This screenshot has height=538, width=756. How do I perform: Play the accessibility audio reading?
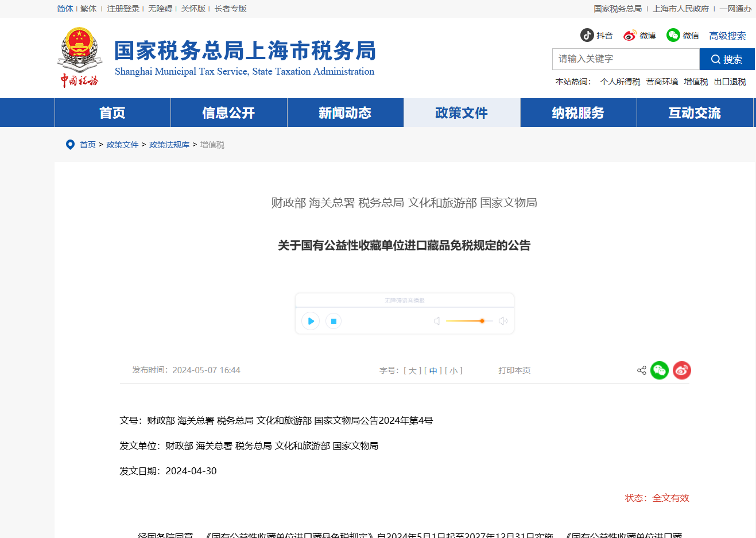[x=311, y=321]
